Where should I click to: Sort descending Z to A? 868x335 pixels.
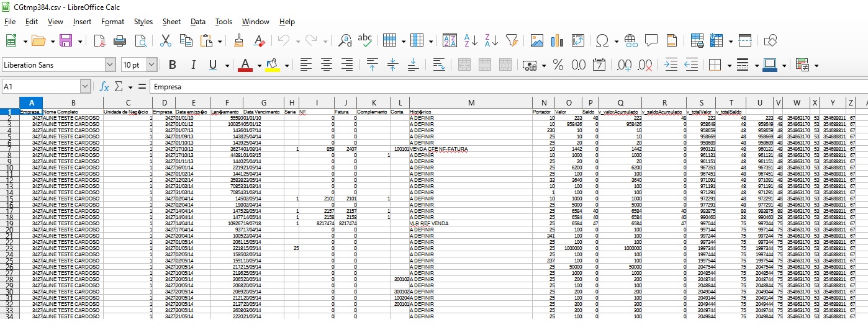(491, 41)
